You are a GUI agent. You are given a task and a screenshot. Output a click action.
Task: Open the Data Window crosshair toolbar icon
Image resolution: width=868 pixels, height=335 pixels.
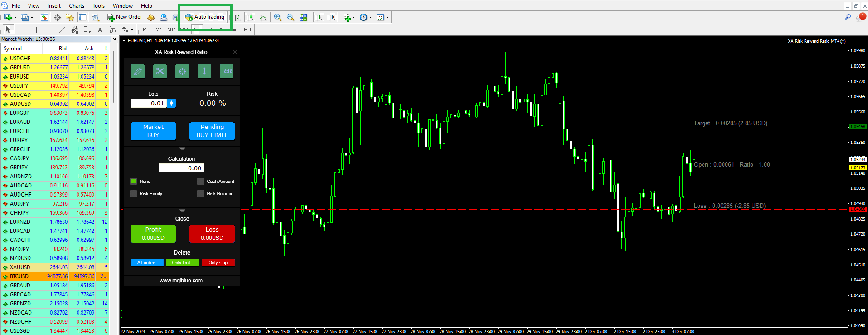tap(57, 17)
